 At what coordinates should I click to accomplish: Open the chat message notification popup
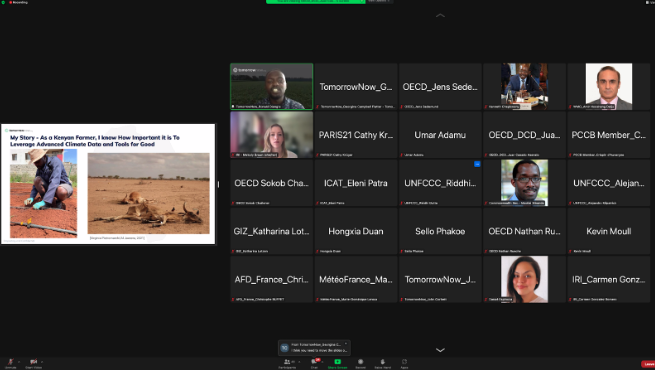(314, 347)
